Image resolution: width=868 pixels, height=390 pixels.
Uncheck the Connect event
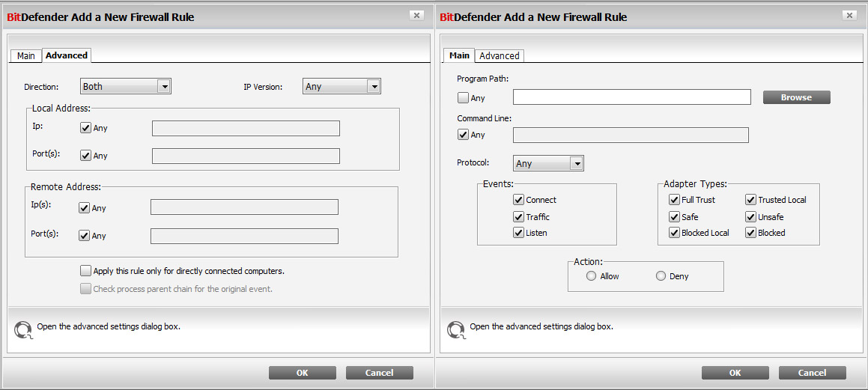[x=518, y=200]
